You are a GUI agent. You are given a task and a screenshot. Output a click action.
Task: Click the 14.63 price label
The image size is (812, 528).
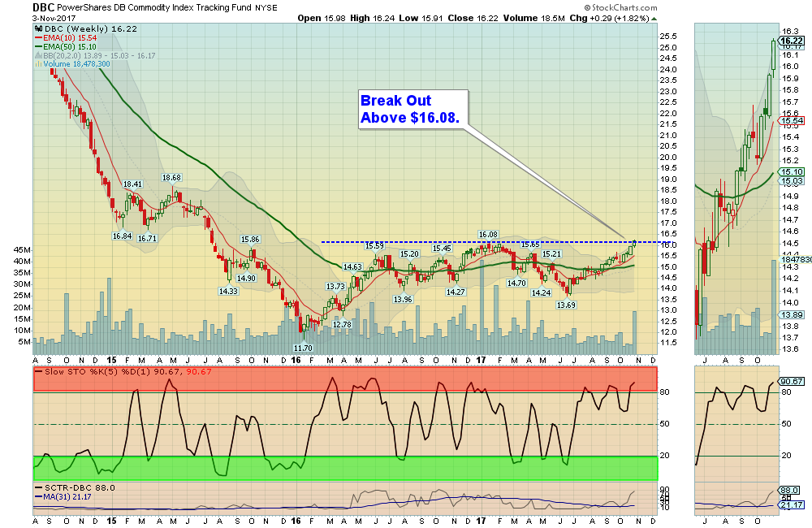[x=352, y=267]
